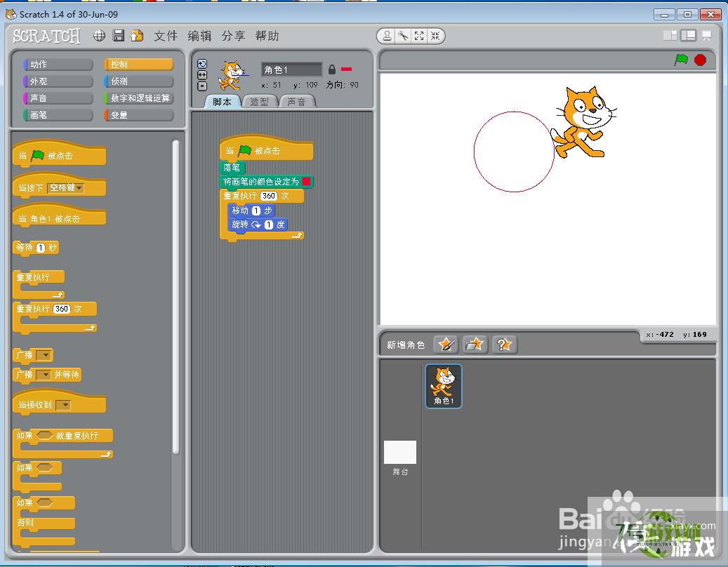Set rotation style to can rotate
Image resolution: width=728 pixels, height=567 pixels.
[202, 64]
